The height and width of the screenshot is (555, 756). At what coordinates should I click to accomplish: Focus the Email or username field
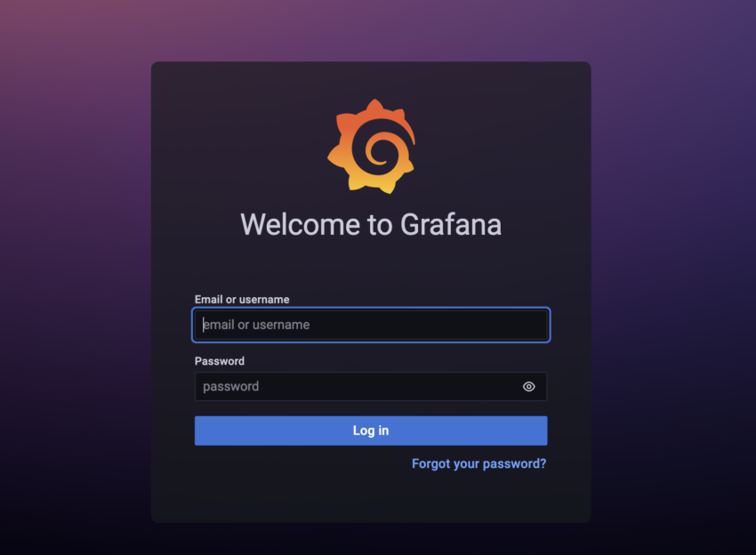(x=371, y=325)
